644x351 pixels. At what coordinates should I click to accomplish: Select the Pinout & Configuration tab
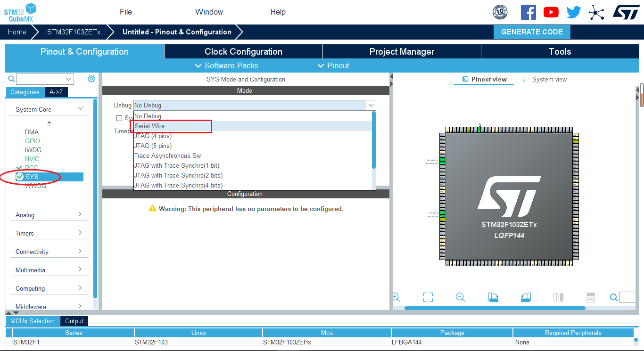(84, 52)
